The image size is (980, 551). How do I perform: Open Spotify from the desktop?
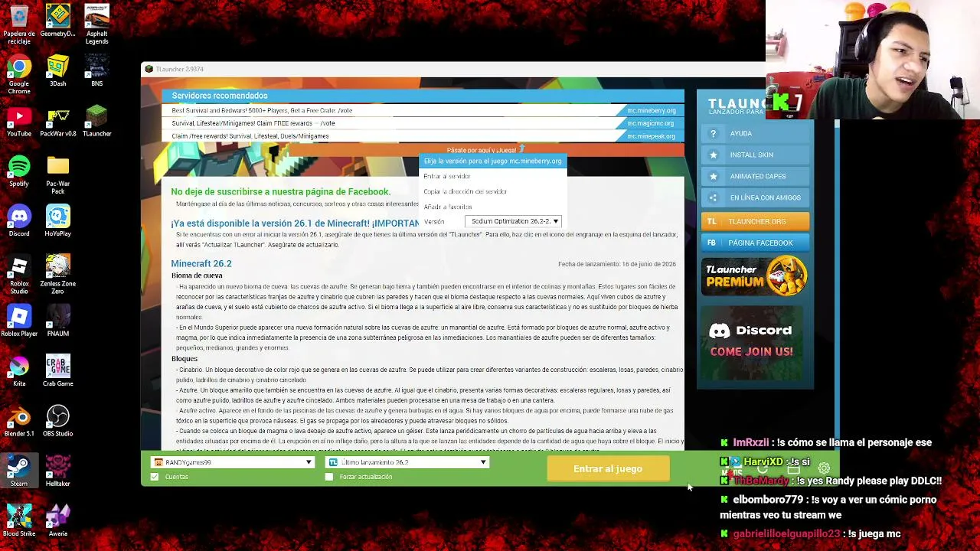point(19,171)
